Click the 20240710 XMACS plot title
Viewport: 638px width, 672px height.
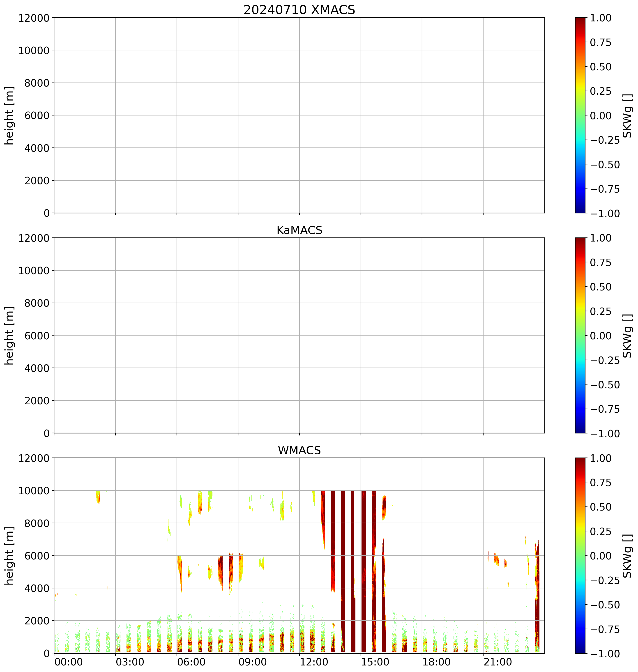(299, 10)
